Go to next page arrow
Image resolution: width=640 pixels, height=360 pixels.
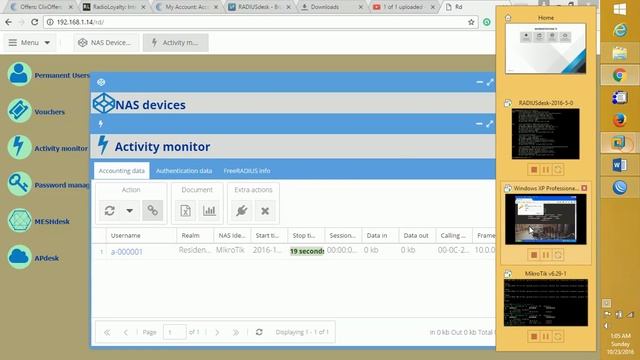[217, 332]
